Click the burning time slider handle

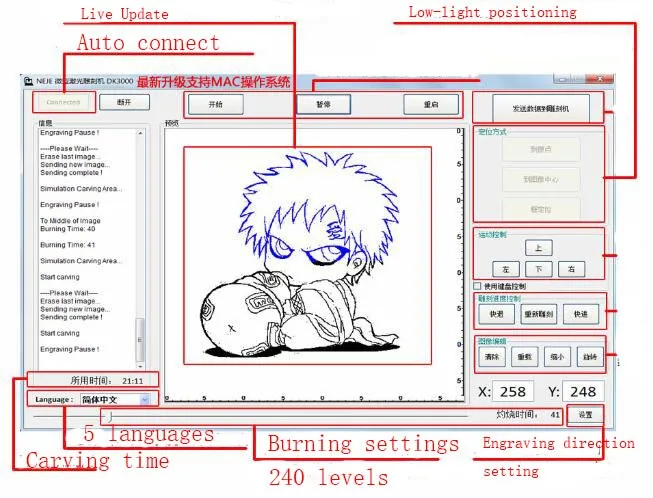[110, 416]
